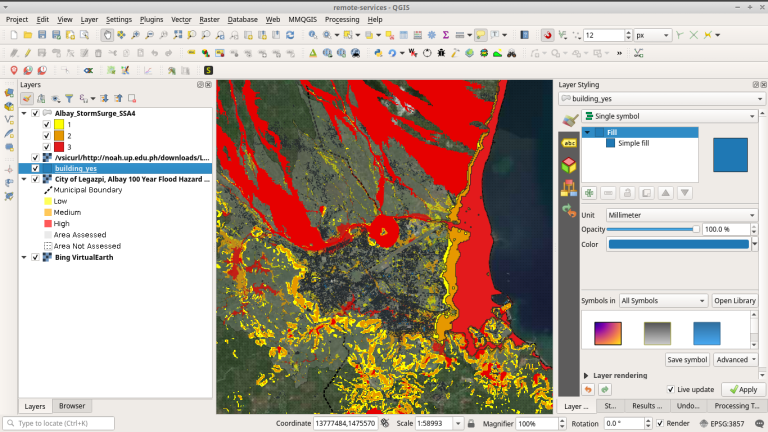768x432 pixels.
Task: Expand the Bing VirtualEarth layer tree
Action: point(24,257)
